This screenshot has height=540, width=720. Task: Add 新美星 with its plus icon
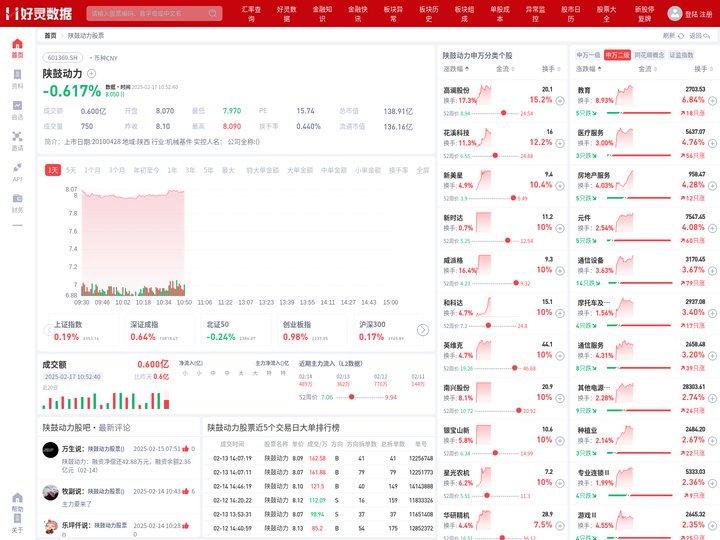click(x=560, y=186)
